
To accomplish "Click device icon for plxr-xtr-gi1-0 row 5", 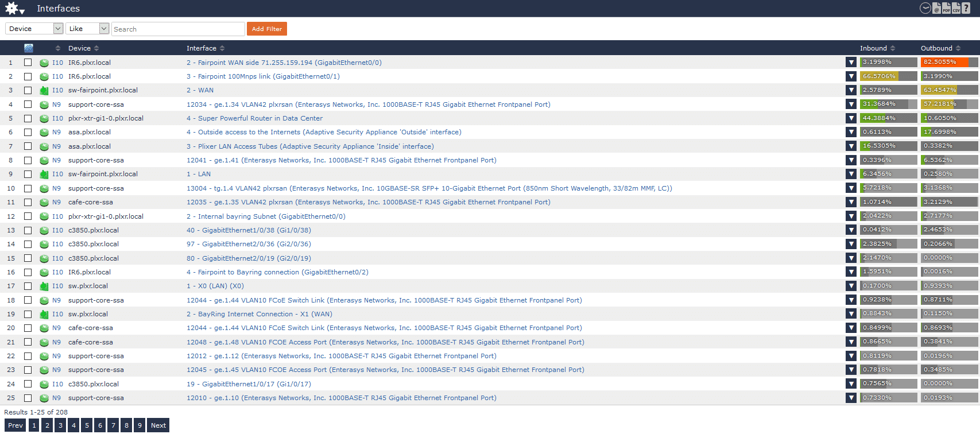I will click(44, 118).
